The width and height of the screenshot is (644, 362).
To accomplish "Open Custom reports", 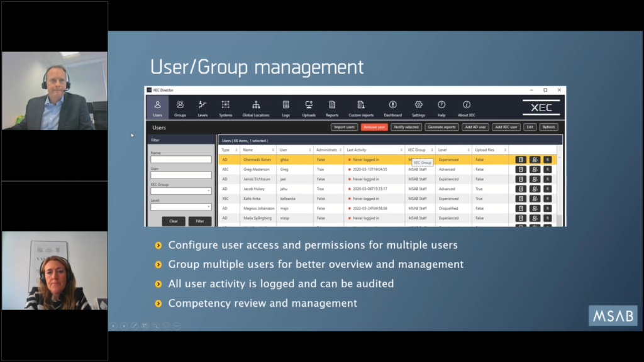I will pos(361,108).
